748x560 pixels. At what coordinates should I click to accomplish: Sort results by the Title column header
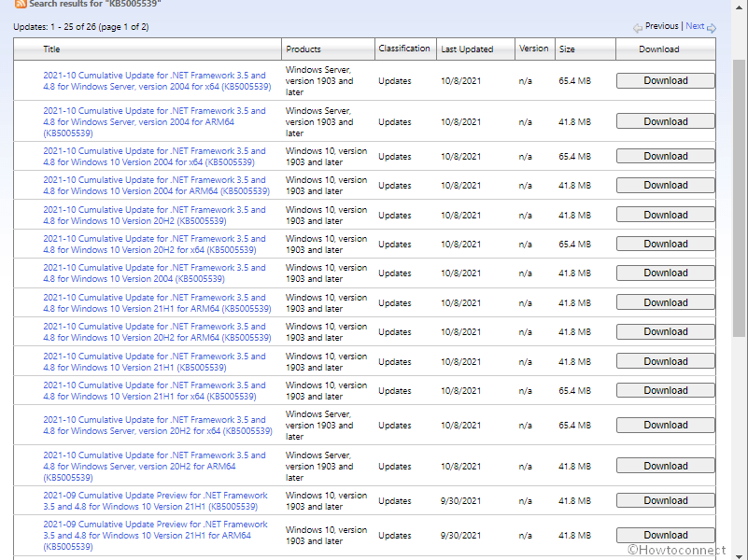(51, 49)
